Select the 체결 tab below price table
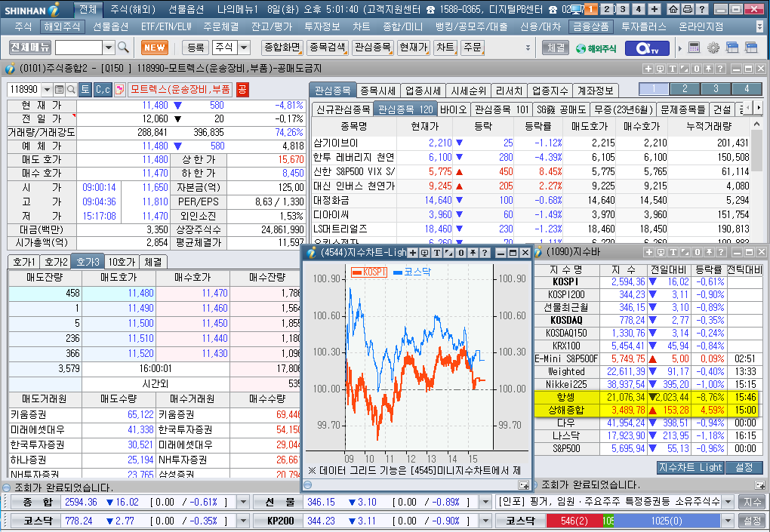This screenshot has width=770, height=532. tap(153, 262)
